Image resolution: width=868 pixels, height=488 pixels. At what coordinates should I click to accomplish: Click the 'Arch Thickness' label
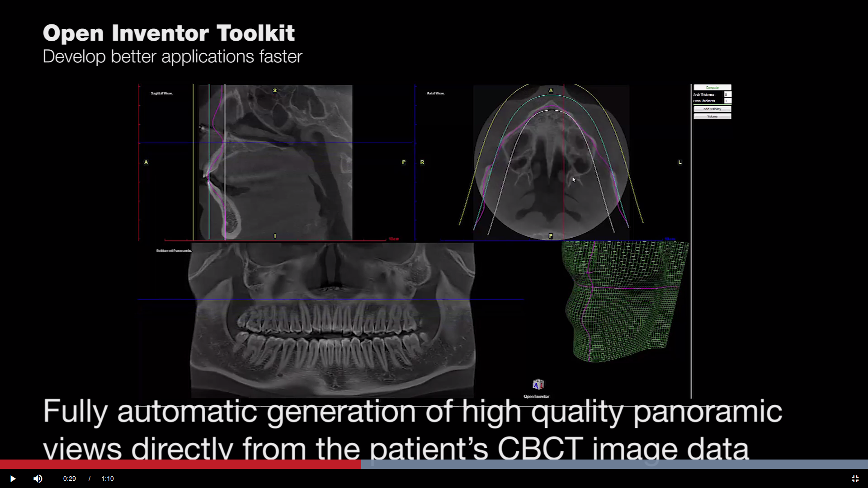pyautogui.click(x=704, y=94)
